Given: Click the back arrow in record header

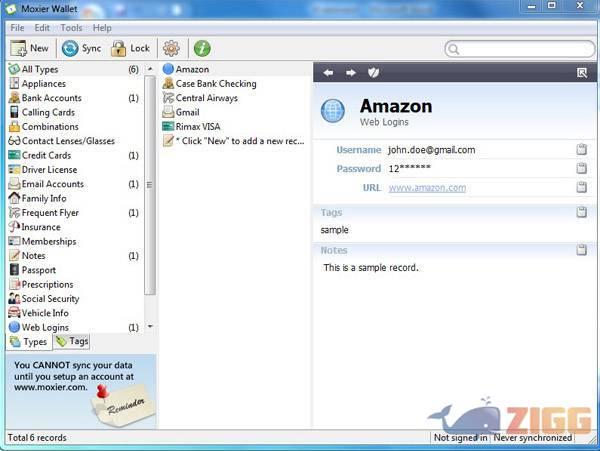Looking at the screenshot, I should click(328, 73).
